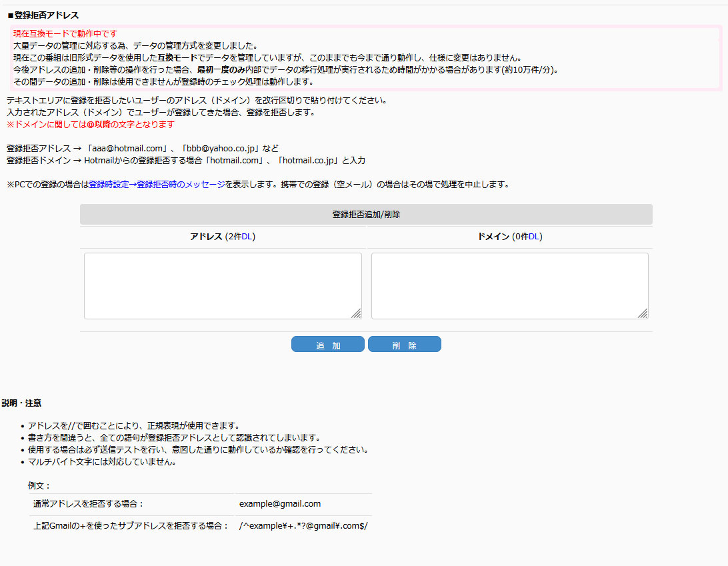Click the 通常アドレスを拒否する場合 table cell
Viewport: 728px width, 566px height.
click(88, 504)
